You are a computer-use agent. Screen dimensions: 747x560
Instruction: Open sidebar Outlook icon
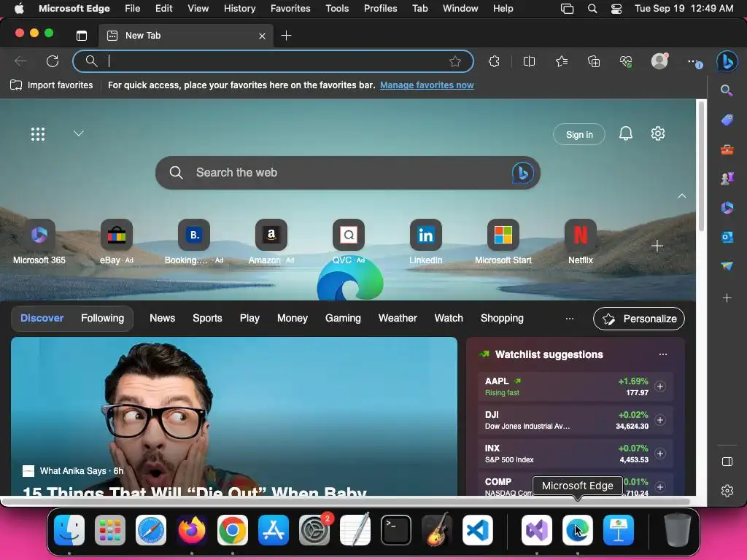(727, 237)
